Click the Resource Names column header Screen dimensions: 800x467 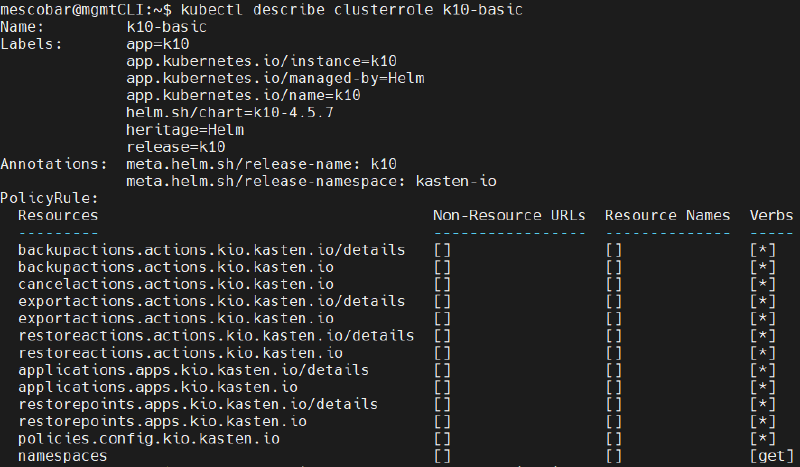tap(667, 215)
